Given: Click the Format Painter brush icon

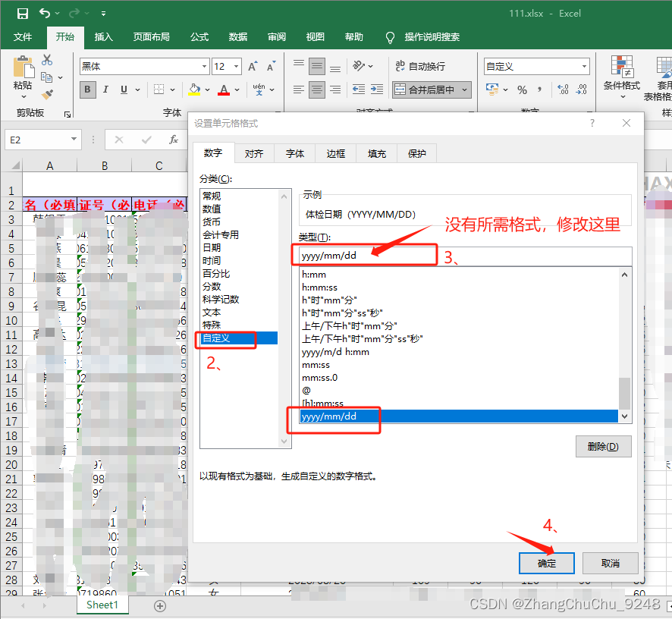Looking at the screenshot, I should click(47, 94).
